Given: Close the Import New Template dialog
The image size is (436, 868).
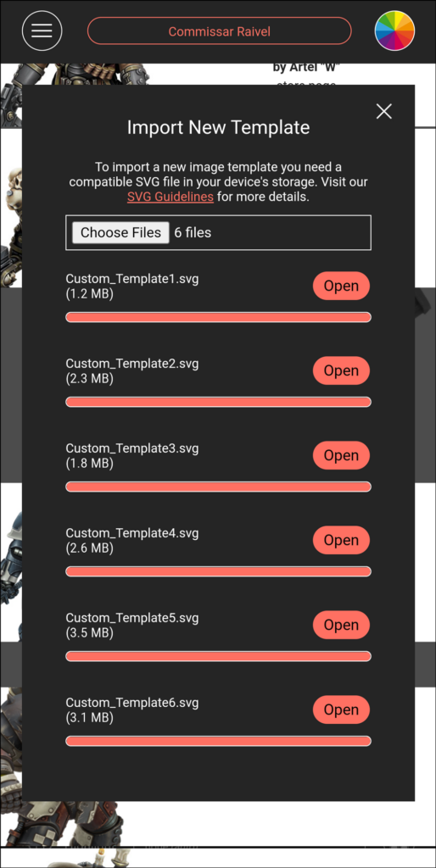Looking at the screenshot, I should click(x=384, y=111).
